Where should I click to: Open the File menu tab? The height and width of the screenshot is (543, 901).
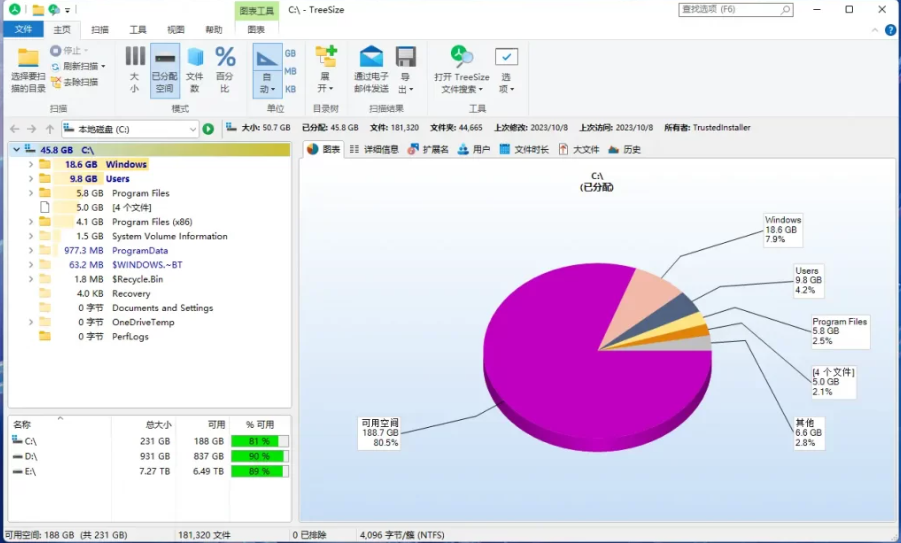point(23,29)
